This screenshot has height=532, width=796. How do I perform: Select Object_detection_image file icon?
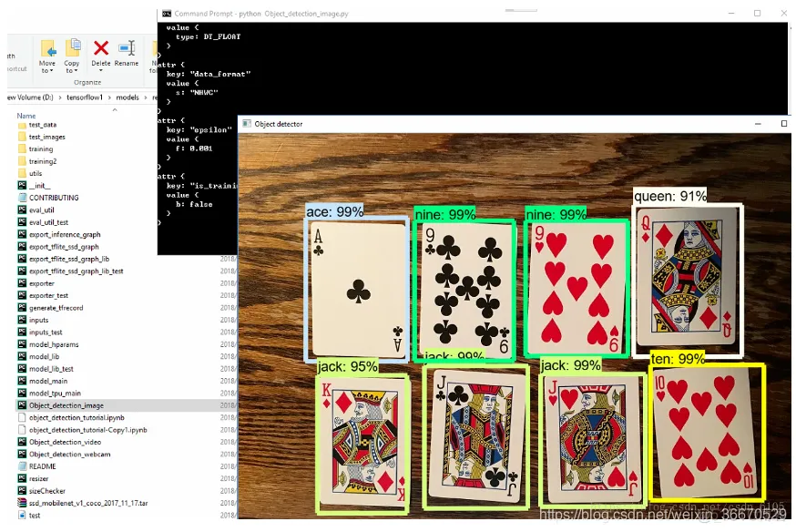pyautogui.click(x=22, y=405)
